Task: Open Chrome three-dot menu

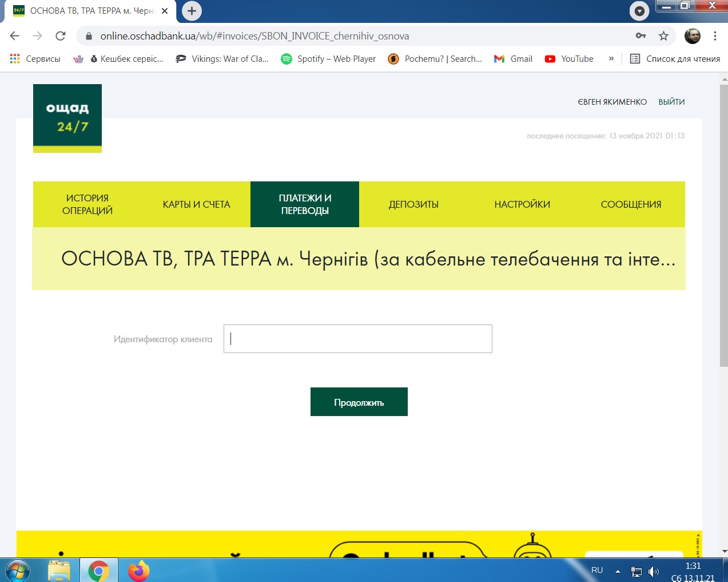Action: [x=715, y=36]
